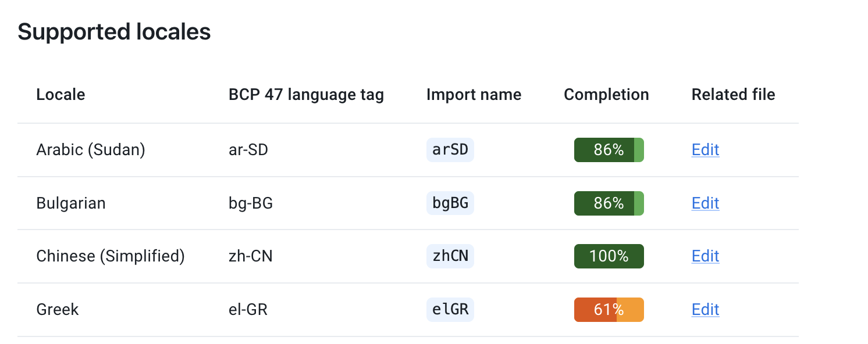Click the 86% completion bar for Arabic (Sudan)

pyautogui.click(x=609, y=149)
